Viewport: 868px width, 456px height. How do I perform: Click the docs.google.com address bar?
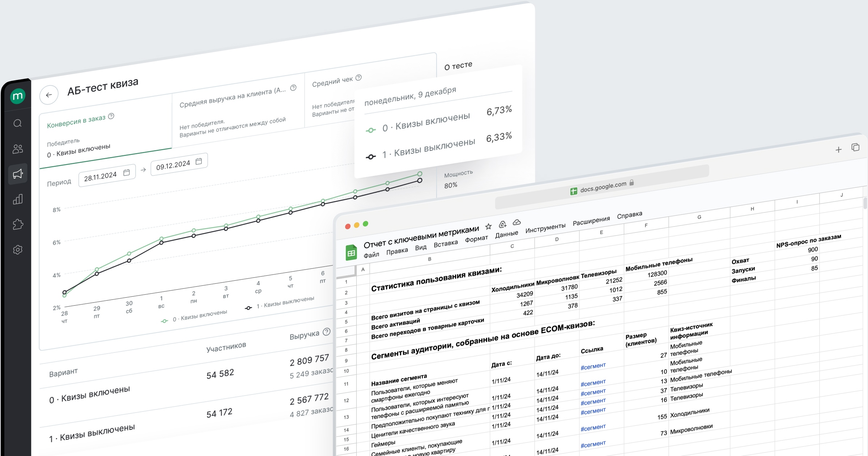pos(602,187)
